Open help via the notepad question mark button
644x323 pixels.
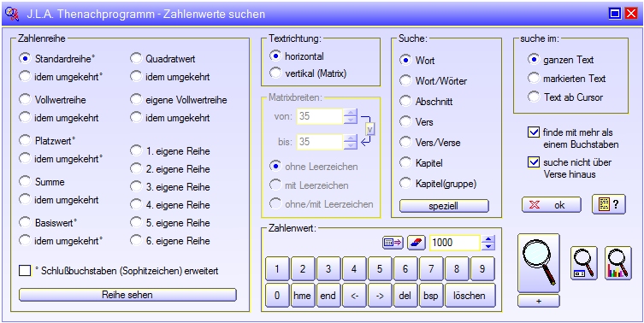[609, 204]
